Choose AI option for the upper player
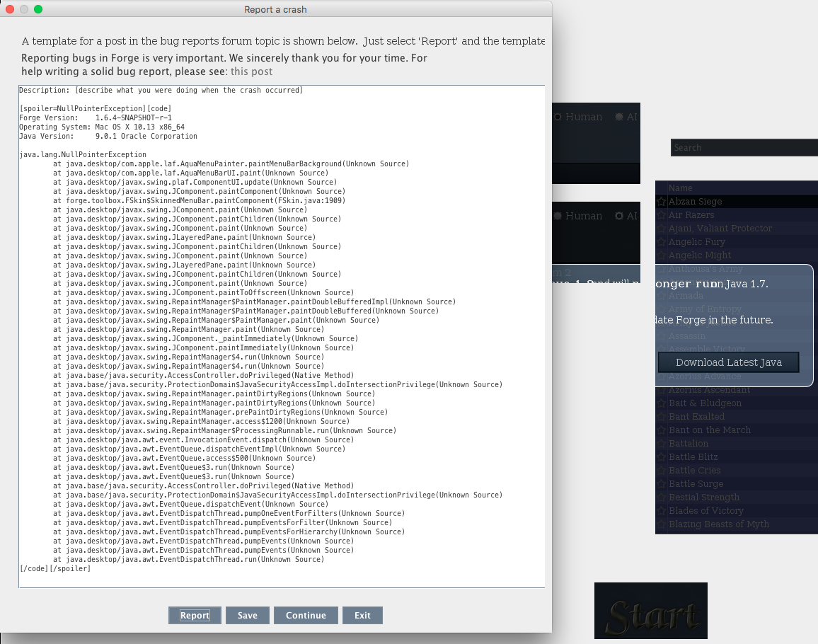 coord(620,117)
